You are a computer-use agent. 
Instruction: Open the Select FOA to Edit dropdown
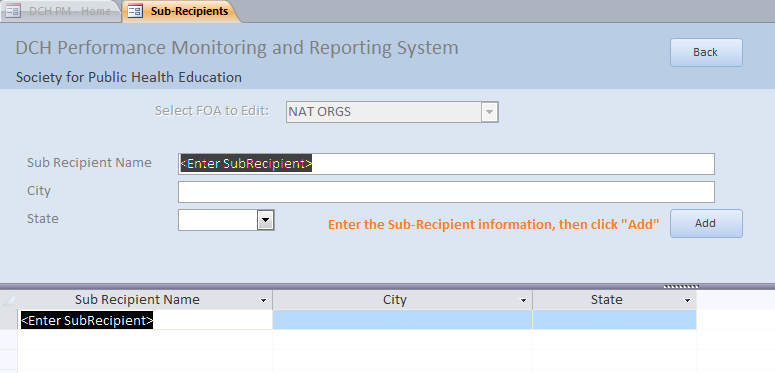(x=489, y=112)
